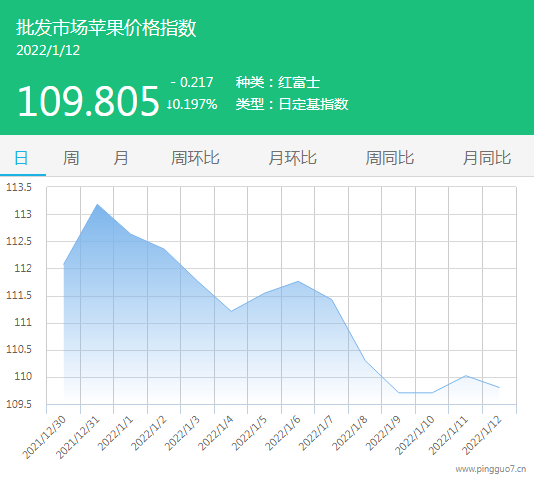Viewport: 534px width, 480px height.
Task: Switch to the 周环比 tab
Action: click(195, 158)
